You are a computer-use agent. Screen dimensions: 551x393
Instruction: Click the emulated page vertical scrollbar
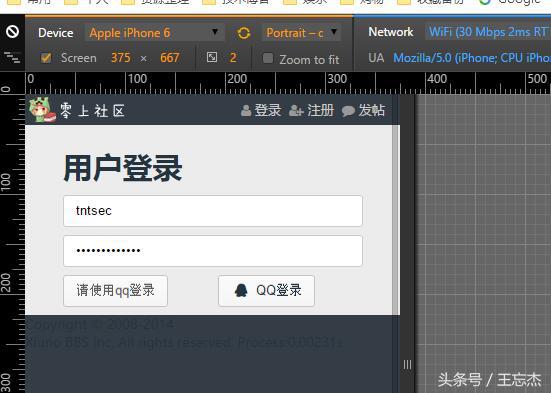tap(396, 220)
